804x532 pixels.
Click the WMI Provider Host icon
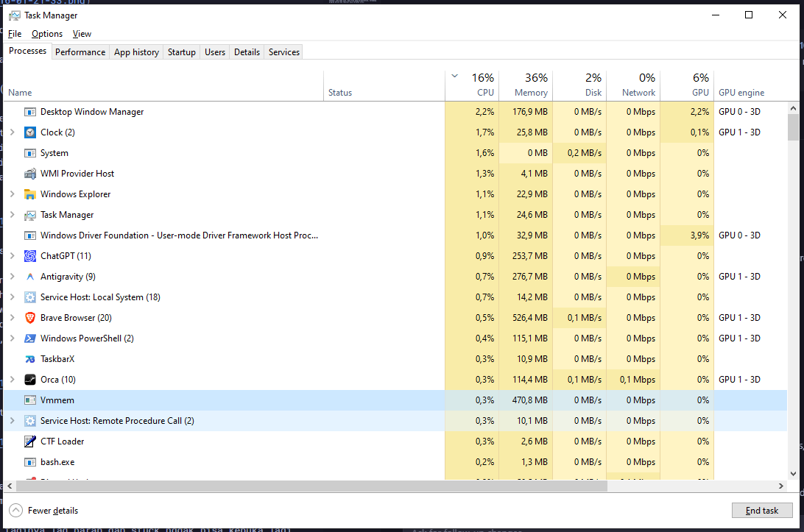coord(30,174)
